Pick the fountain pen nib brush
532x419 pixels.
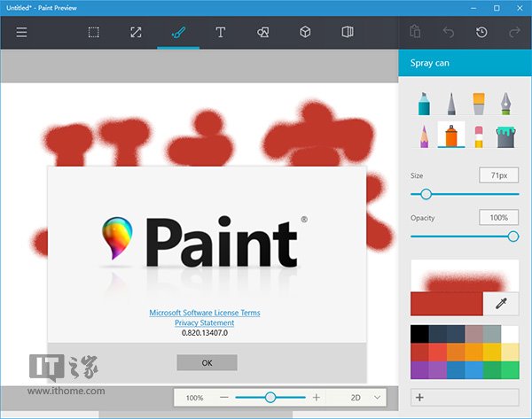(x=505, y=104)
